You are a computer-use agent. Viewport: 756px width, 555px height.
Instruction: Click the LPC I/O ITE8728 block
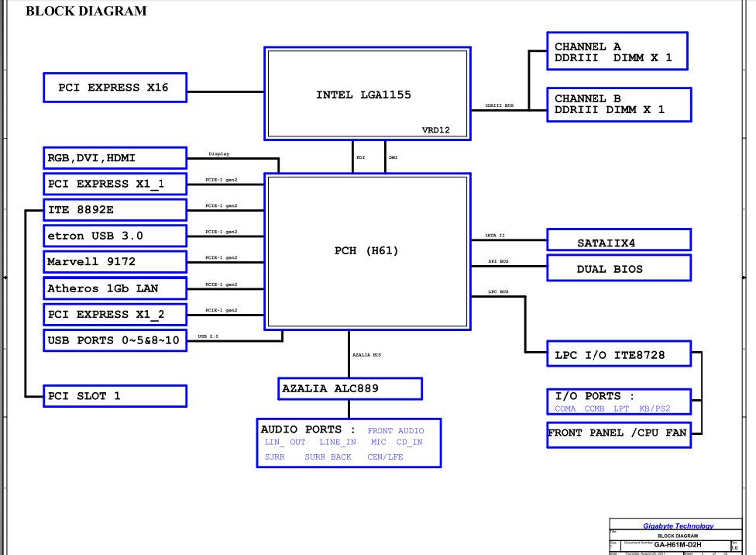pos(619,353)
